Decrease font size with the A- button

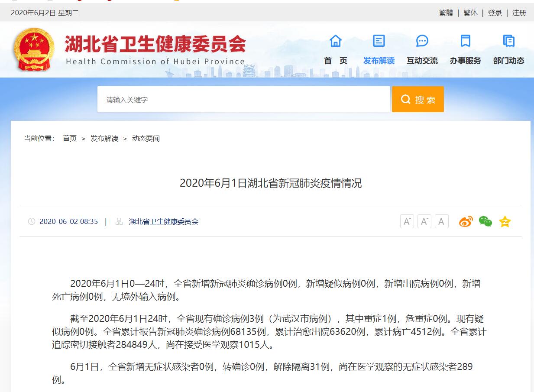424,222
